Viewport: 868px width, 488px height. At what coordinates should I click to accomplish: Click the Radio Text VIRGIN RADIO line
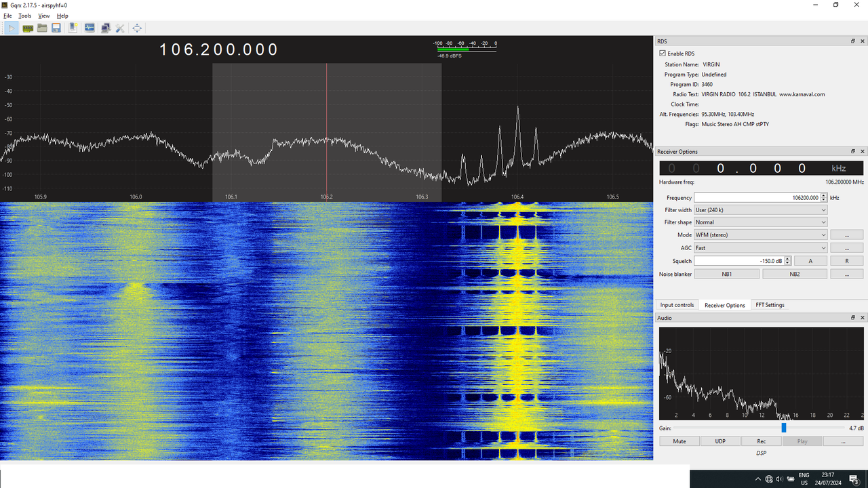[763, 94]
